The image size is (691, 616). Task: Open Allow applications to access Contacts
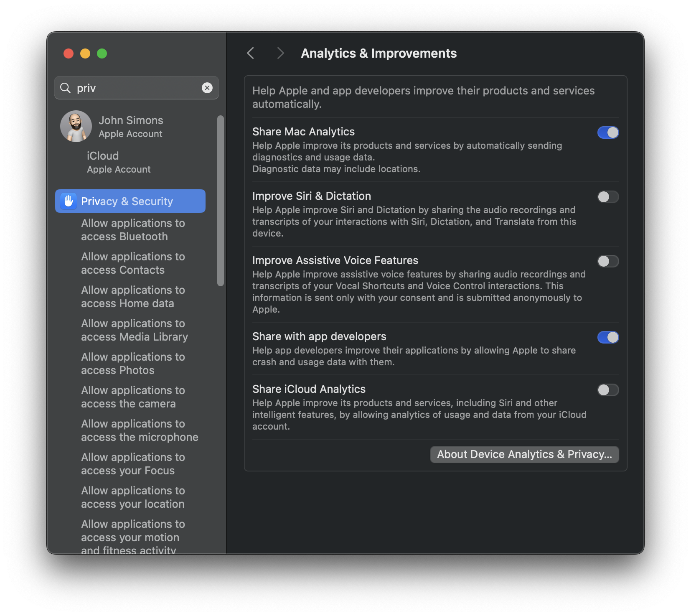click(x=133, y=263)
